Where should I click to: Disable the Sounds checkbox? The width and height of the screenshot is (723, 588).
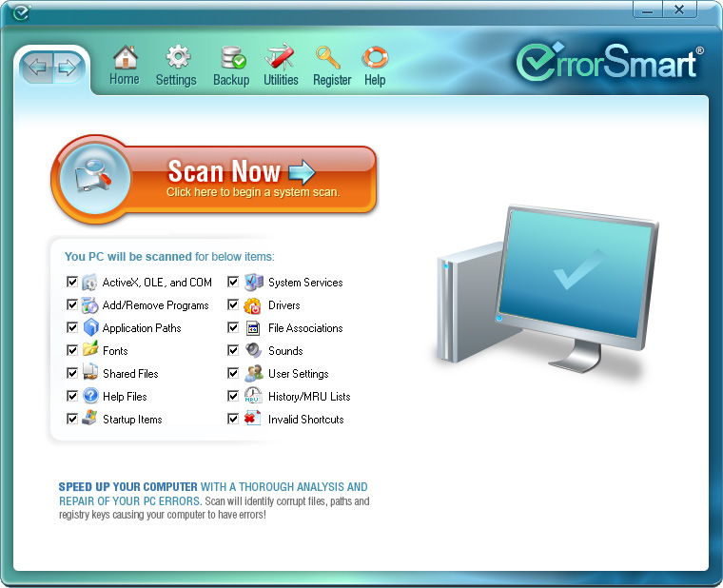pyautogui.click(x=233, y=350)
